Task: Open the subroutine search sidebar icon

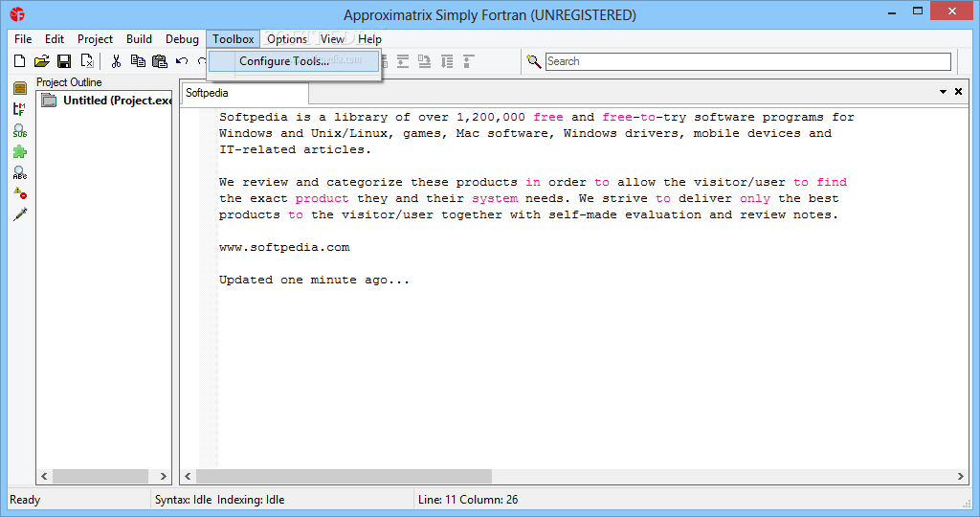Action: coord(20,130)
